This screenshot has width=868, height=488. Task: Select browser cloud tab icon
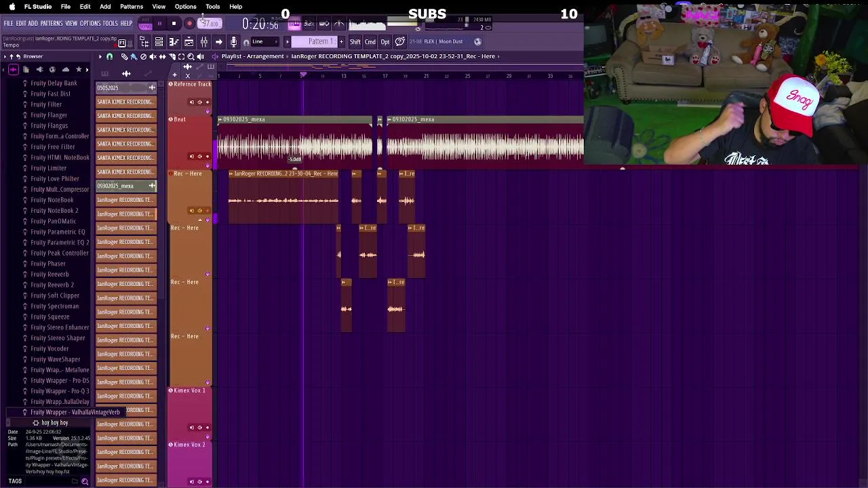coord(66,70)
